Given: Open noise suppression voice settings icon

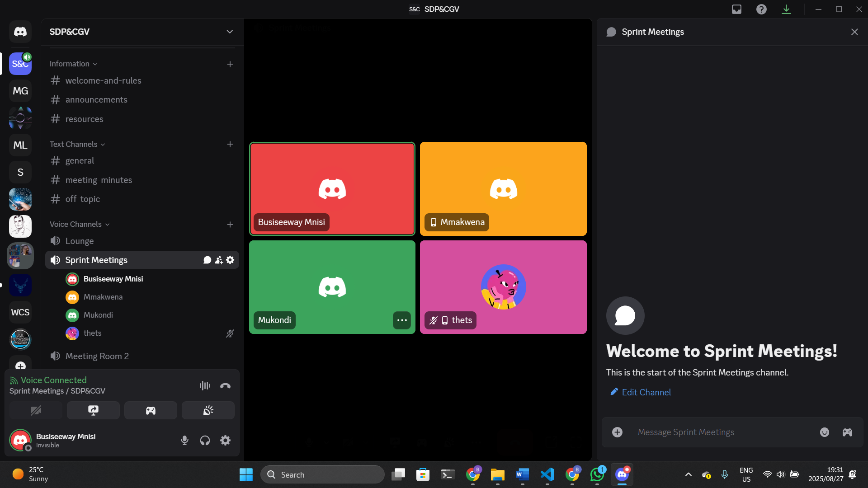Looking at the screenshot, I should tap(205, 385).
